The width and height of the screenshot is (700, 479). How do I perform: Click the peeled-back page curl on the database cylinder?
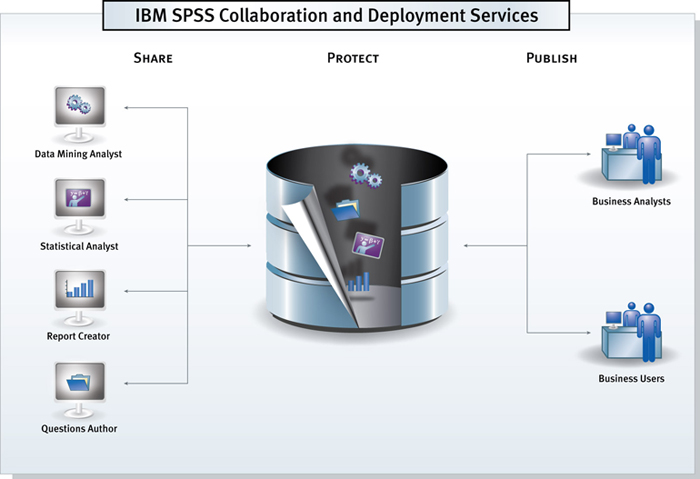pyautogui.click(x=319, y=254)
